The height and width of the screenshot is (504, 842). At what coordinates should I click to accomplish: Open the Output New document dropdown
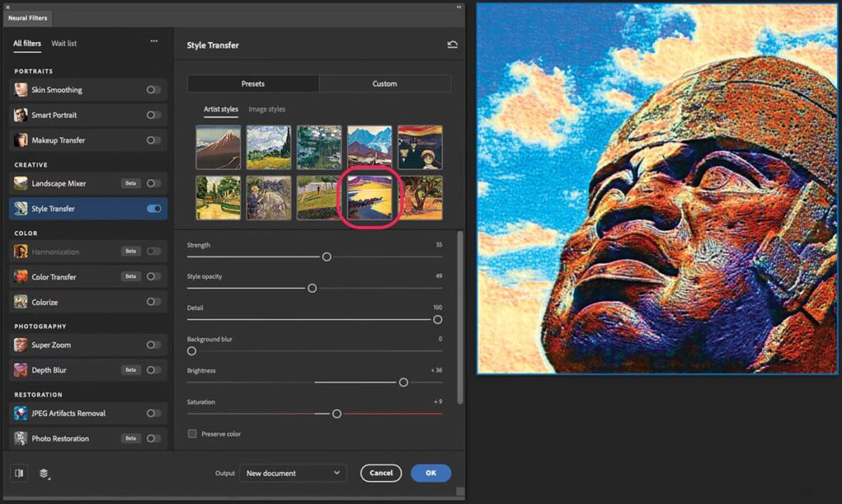point(293,473)
